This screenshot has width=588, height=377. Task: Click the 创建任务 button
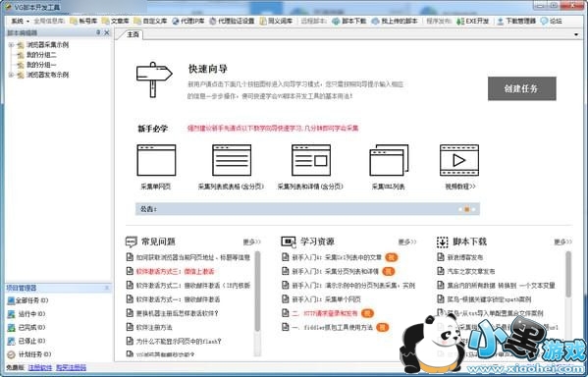(521, 88)
